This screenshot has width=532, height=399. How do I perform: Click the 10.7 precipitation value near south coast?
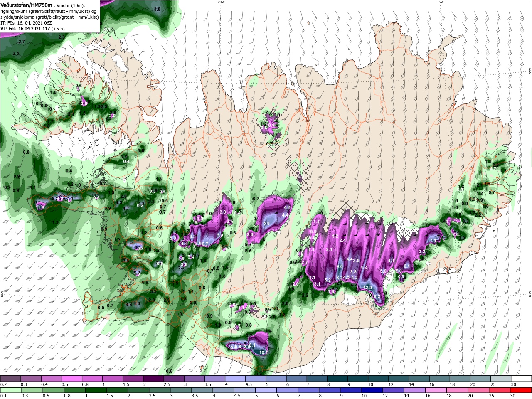(263, 352)
